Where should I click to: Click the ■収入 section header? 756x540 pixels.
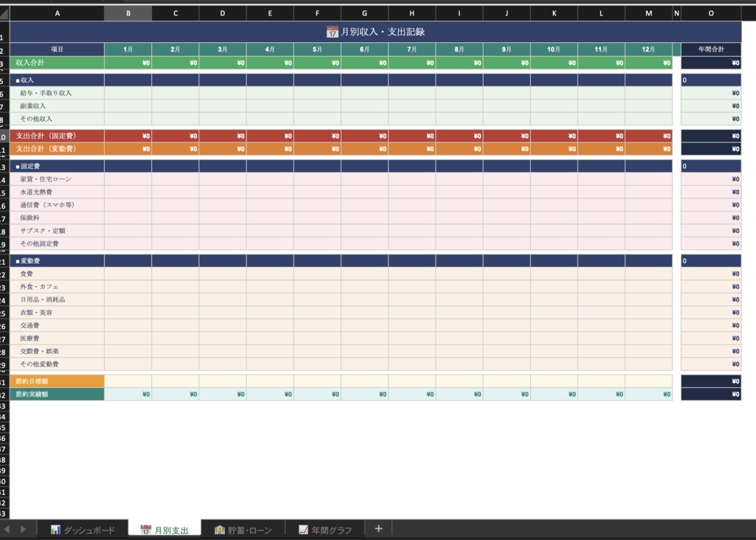coord(57,80)
